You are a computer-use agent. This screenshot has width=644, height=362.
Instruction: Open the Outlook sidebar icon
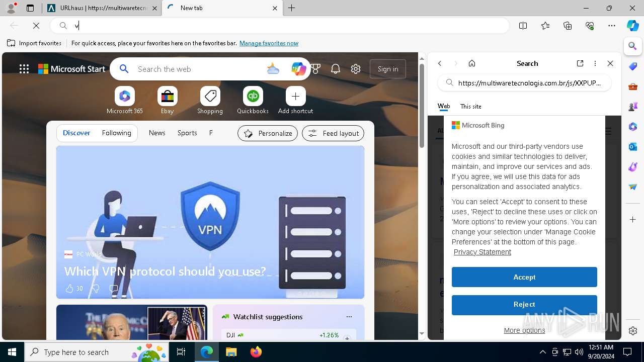pyautogui.click(x=633, y=147)
